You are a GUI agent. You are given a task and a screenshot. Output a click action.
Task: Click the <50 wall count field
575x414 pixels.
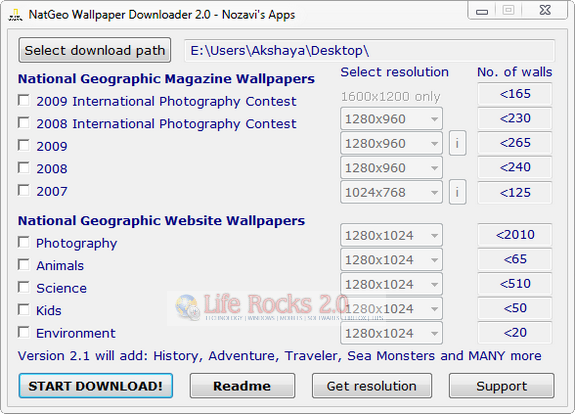[x=515, y=308]
